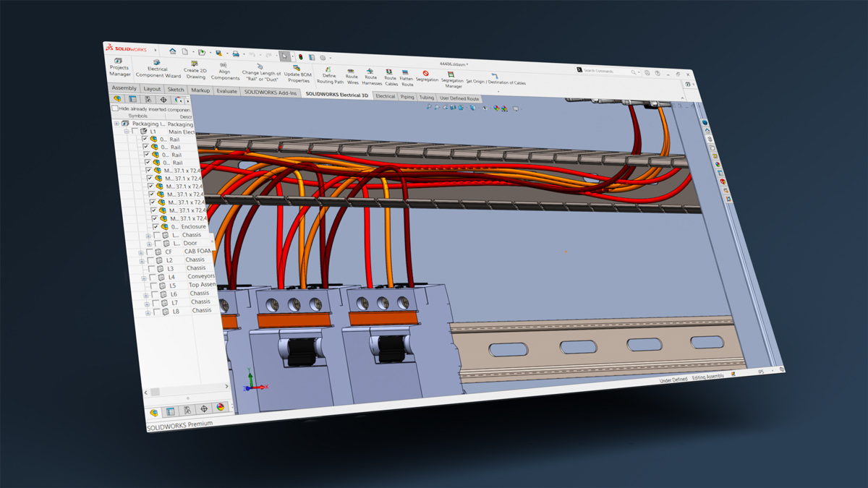Image resolution: width=868 pixels, height=488 pixels.
Task: Select the Update BOM Properties tool
Action: click(x=297, y=74)
